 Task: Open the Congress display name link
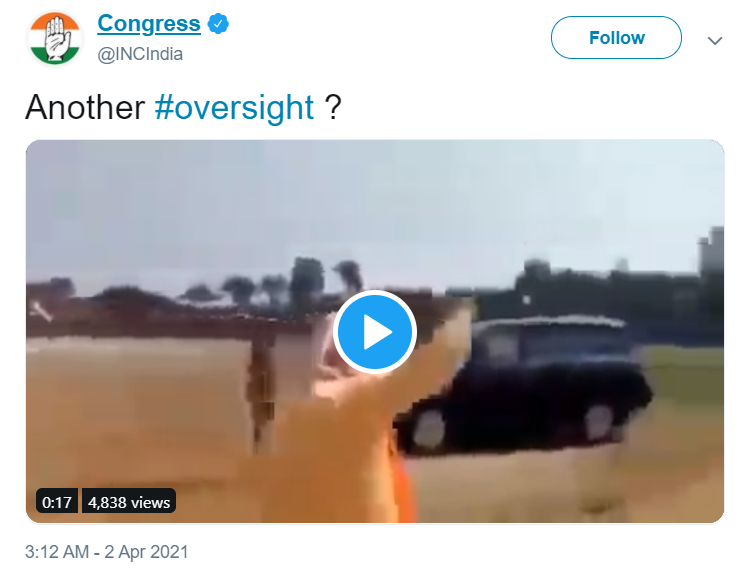click(x=149, y=23)
